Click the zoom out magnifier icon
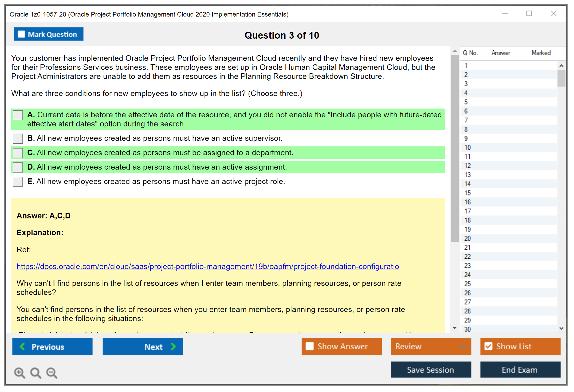574x392 pixels. coord(52,373)
